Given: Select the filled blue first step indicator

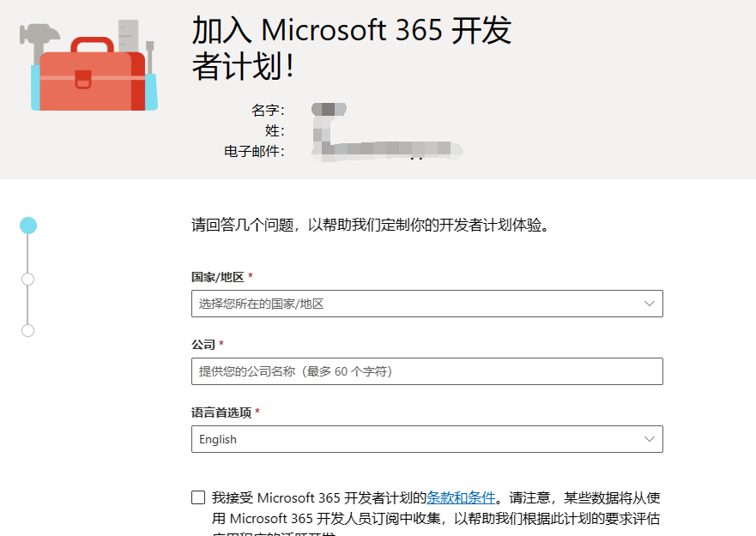Looking at the screenshot, I should pos(28,224).
